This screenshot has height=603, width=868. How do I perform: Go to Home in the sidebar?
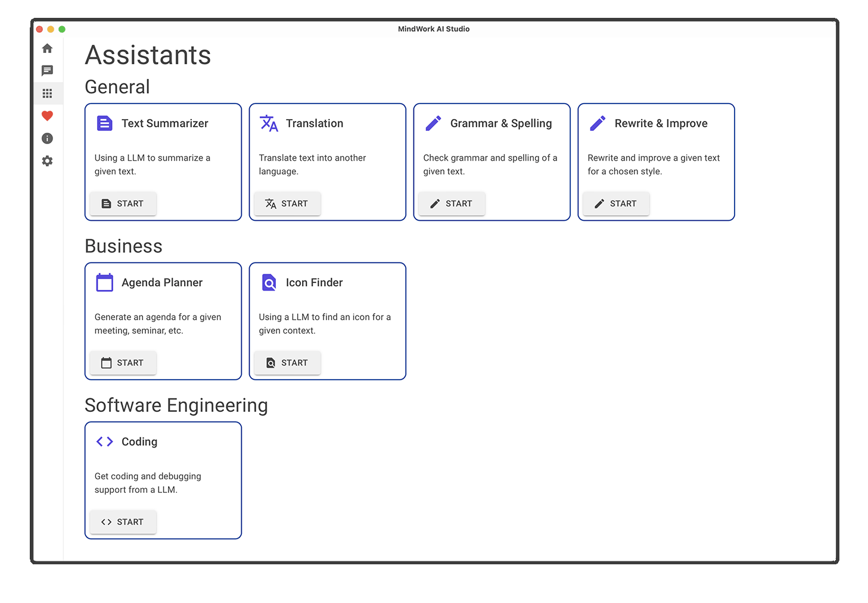[x=48, y=48]
